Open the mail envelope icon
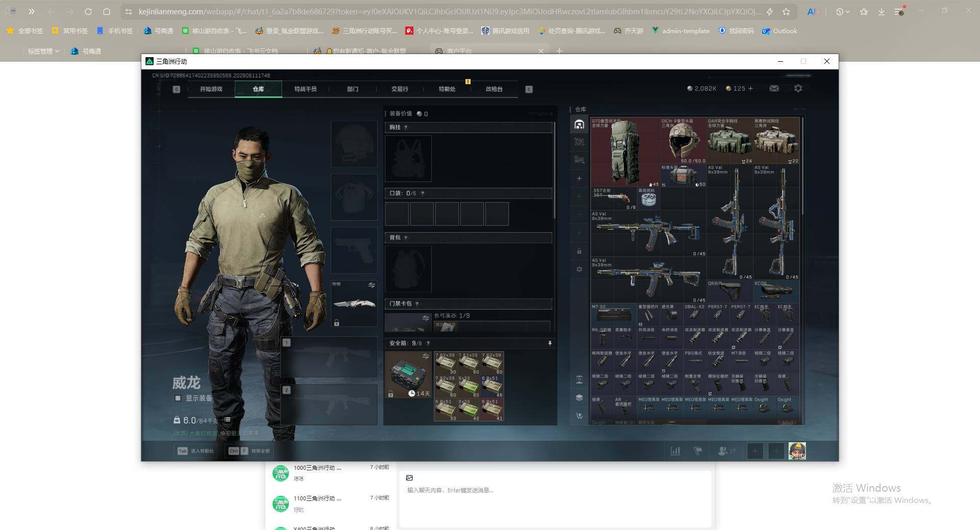Screen dimensions: 980x530 [x=774, y=88]
